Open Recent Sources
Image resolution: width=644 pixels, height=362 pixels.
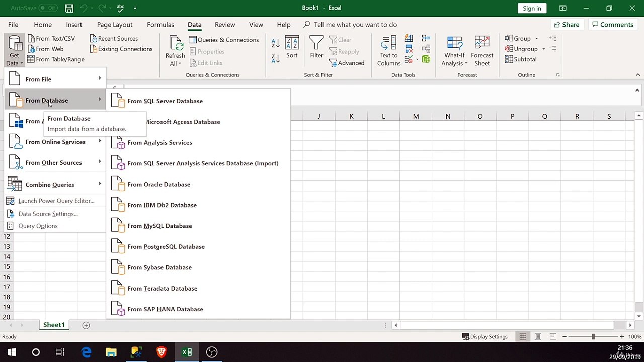point(114,38)
